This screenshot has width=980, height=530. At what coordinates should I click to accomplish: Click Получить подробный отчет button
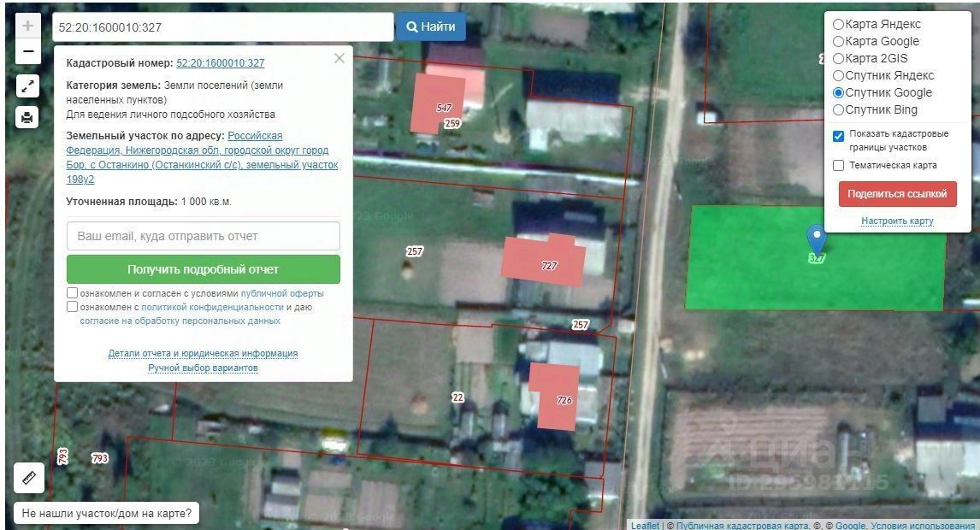(x=204, y=269)
